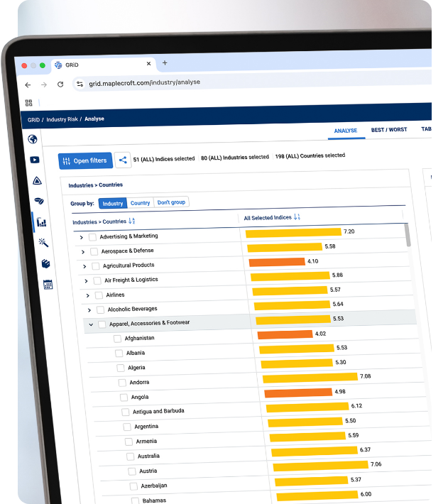Screen dimensions: 448x504
Task: Open the calendar sidebar icon
Action: click(x=48, y=285)
